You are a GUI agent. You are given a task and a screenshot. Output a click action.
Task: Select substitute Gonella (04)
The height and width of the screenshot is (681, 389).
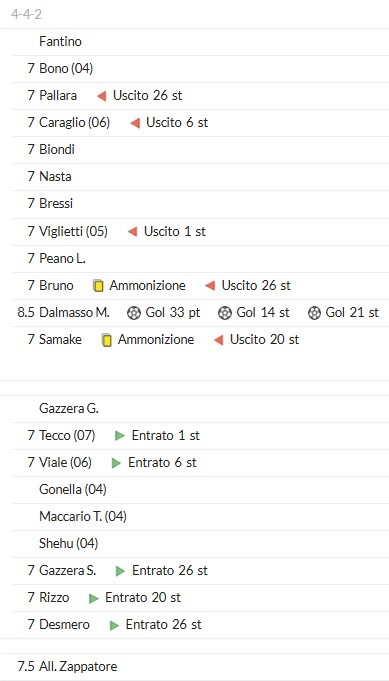[x=73, y=489]
